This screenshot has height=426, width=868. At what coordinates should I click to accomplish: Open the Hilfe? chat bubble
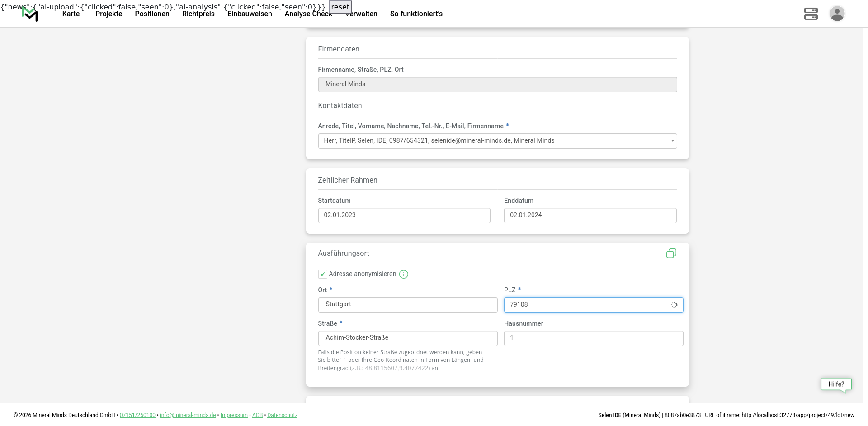tap(836, 384)
